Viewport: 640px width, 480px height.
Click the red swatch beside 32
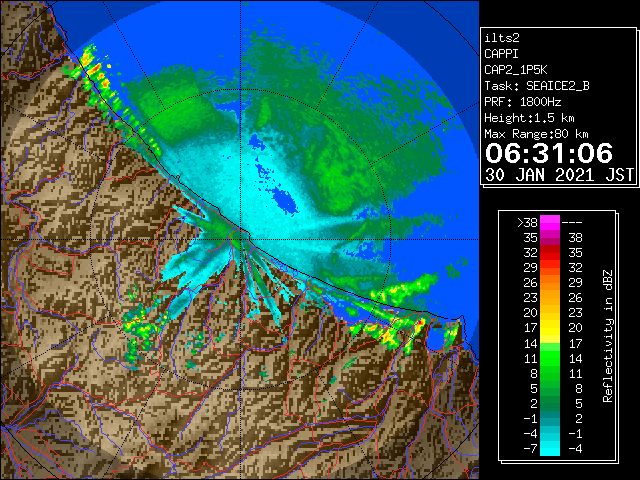click(550, 253)
